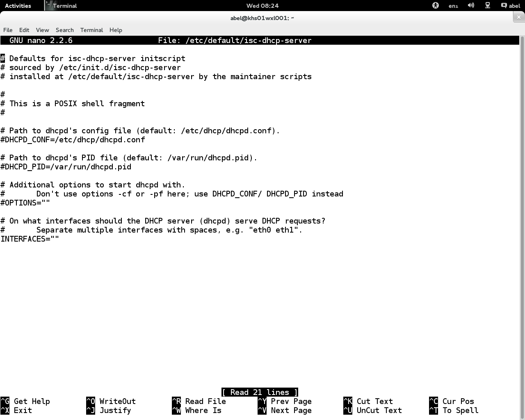Click the GNU nano 2.2.6 title text
Viewport: 525px width, 420px height.
pos(41,41)
